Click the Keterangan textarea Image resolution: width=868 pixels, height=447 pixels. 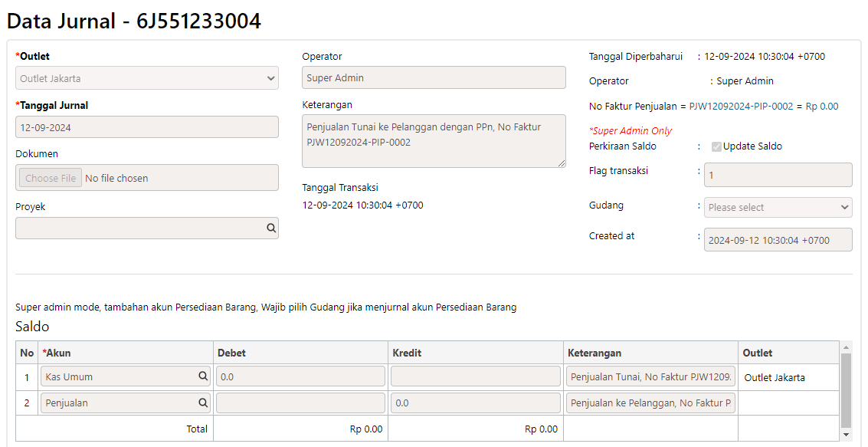click(434, 140)
